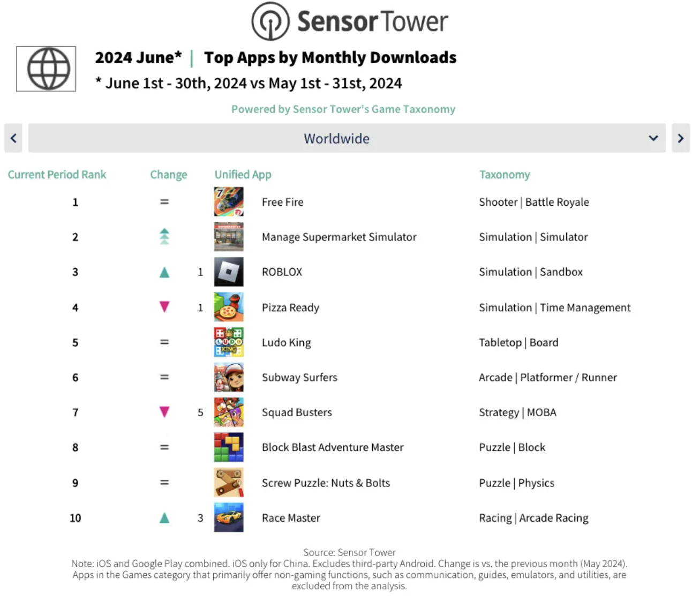Image resolution: width=692 pixels, height=616 pixels.
Task: Click the Sensor Tower logo
Action: click(349, 21)
